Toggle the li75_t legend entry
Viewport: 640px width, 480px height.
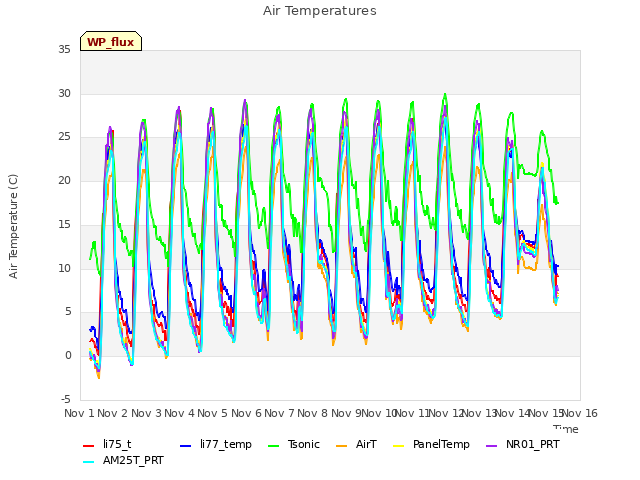click(x=107, y=444)
